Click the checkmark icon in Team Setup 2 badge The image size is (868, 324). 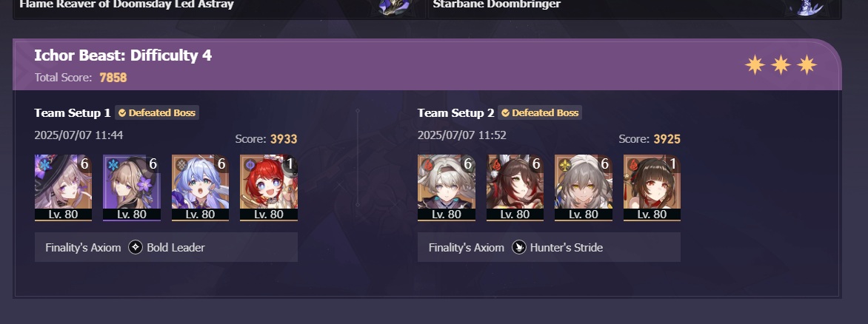(505, 112)
